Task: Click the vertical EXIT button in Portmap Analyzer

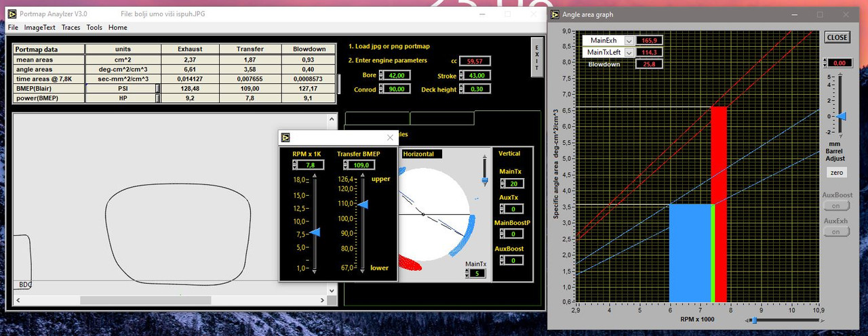Action: click(536, 58)
